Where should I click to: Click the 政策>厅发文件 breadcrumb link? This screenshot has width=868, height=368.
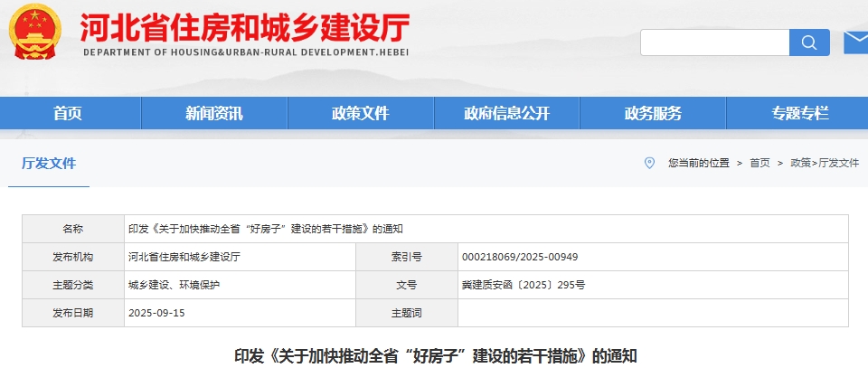pos(825,163)
